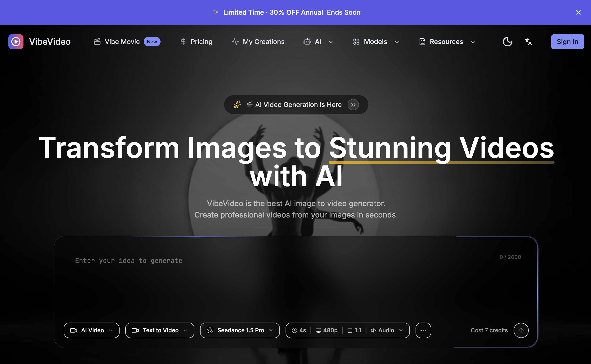
Task: Select the 1:1 aspect ratio icon
Action: coord(350,330)
